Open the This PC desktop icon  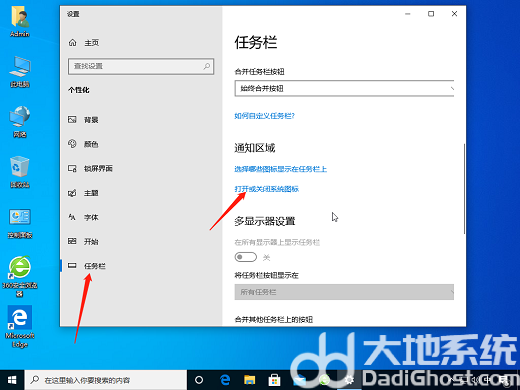click(x=20, y=72)
